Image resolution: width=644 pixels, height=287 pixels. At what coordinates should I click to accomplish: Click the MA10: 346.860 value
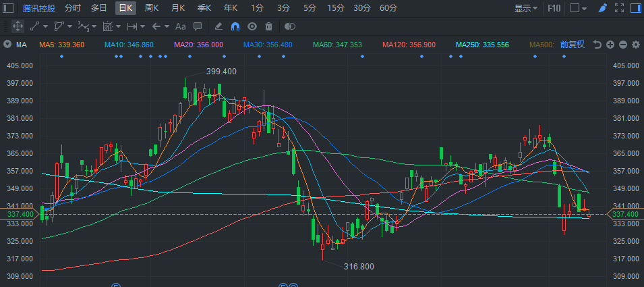[x=129, y=45]
